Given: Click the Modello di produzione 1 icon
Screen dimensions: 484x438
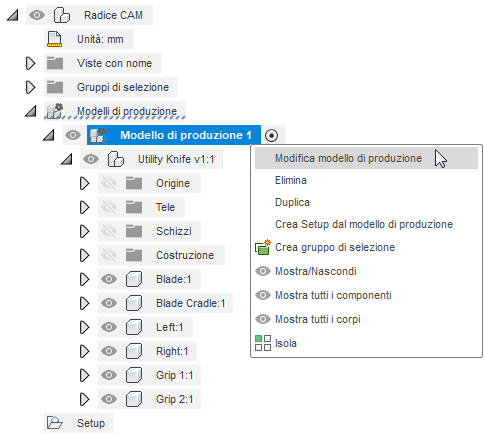Looking at the screenshot, I should pos(98,135).
